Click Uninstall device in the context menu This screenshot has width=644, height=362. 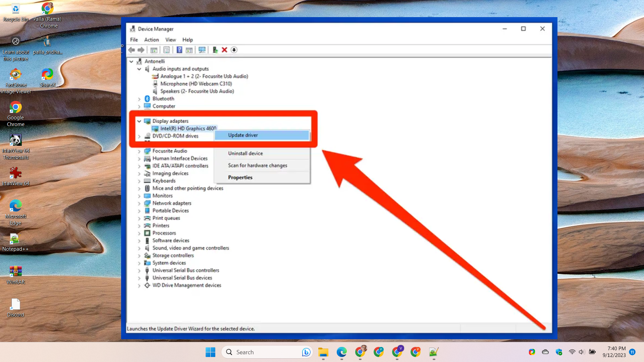[245, 153]
